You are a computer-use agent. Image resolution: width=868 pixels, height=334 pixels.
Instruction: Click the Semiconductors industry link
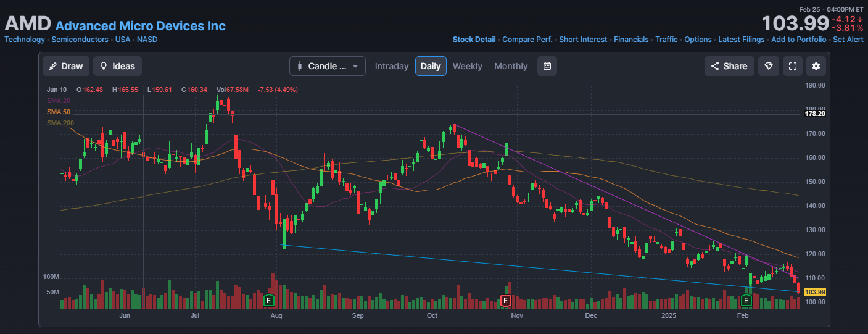click(x=80, y=40)
